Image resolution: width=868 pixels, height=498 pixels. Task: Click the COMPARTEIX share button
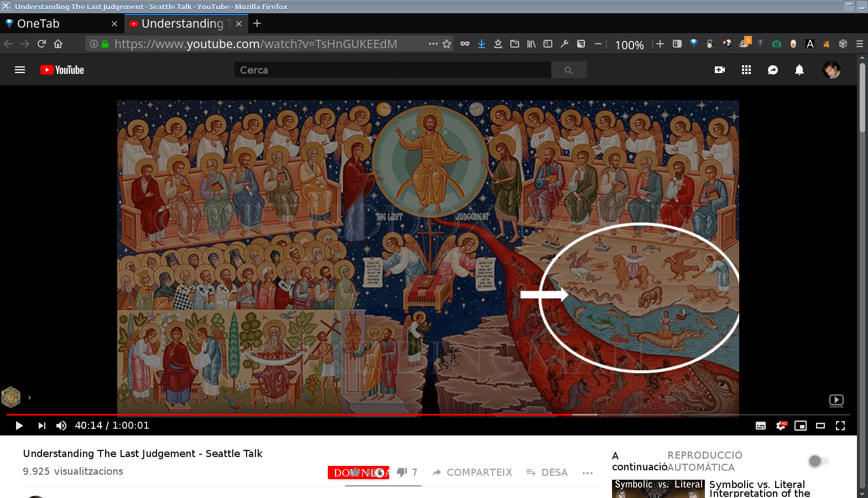point(472,473)
